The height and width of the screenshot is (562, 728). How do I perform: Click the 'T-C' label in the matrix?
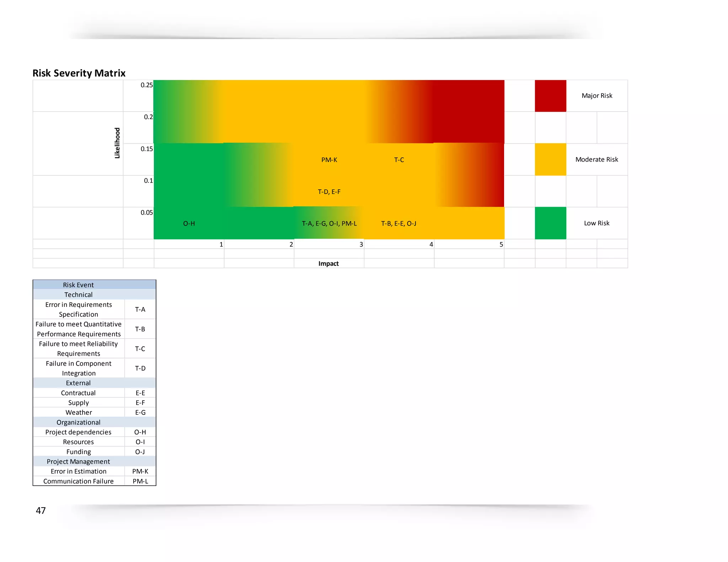(399, 160)
